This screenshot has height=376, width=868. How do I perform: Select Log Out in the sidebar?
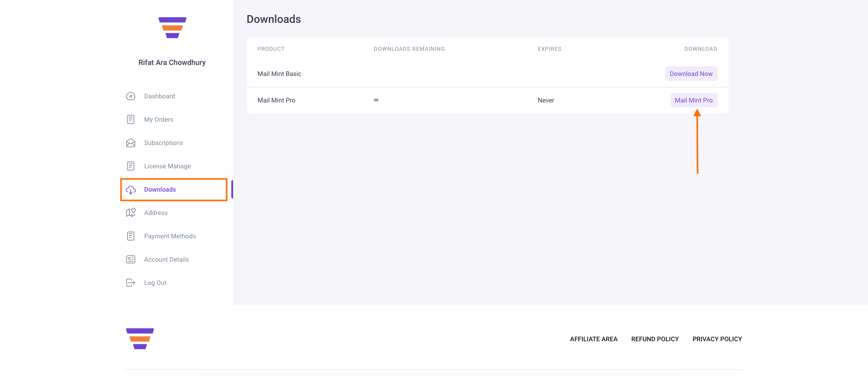(x=155, y=283)
